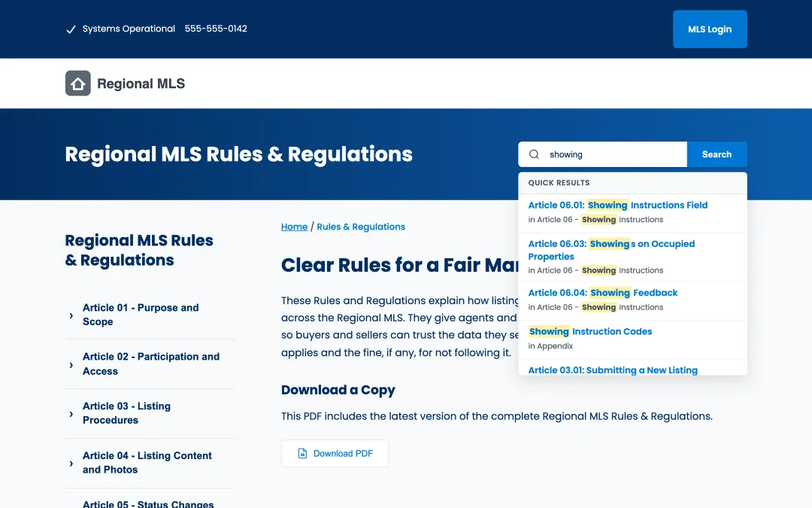812x508 pixels.
Task: Click "in Article 06 - Showing Instructions" under Article 06.04
Action: point(595,307)
